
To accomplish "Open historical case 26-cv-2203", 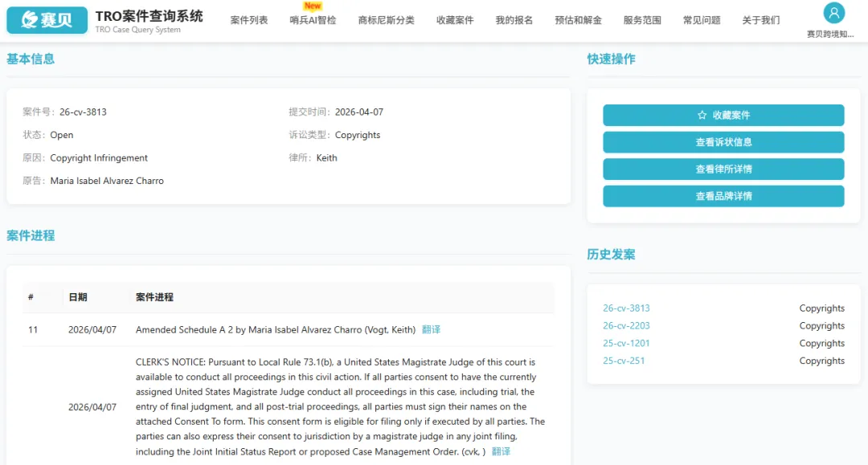I will coord(626,326).
